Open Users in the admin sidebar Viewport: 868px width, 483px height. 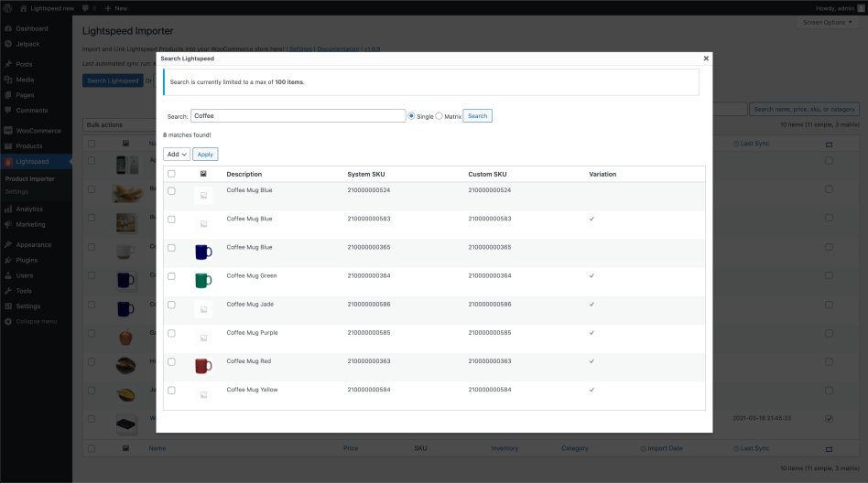[25, 275]
